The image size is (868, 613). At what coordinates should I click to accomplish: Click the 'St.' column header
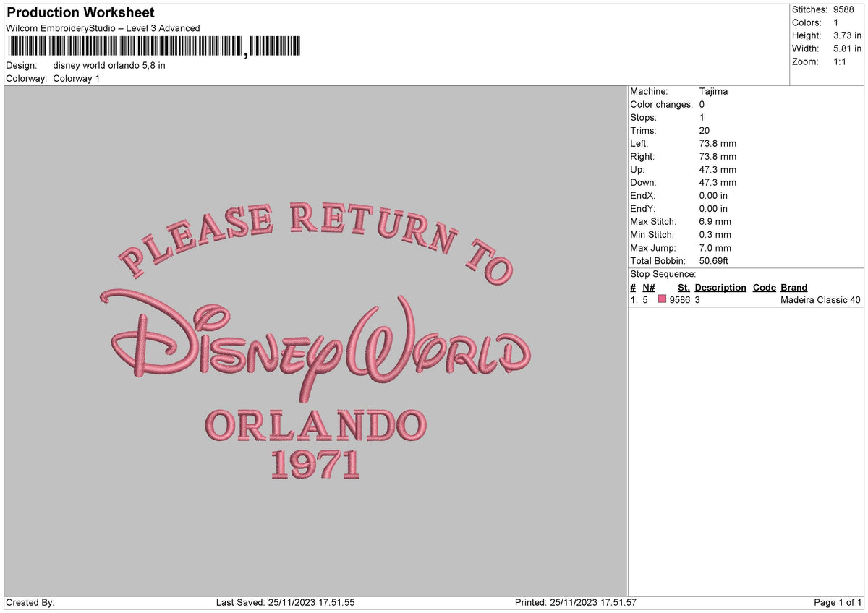click(x=684, y=287)
